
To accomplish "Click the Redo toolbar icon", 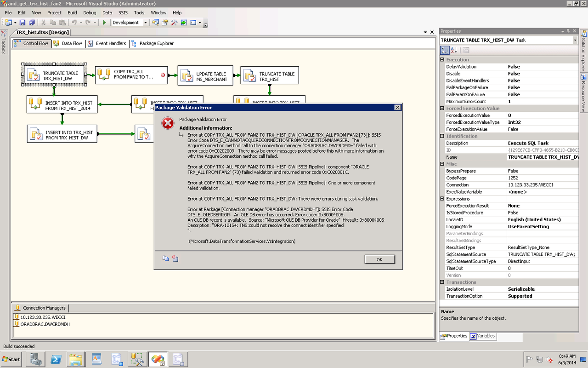I will (88, 23).
